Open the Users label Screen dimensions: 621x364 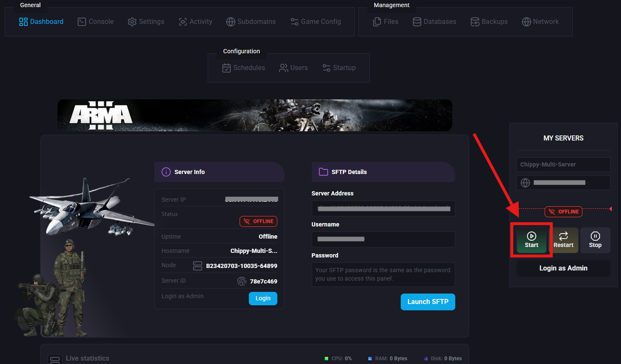[299, 68]
